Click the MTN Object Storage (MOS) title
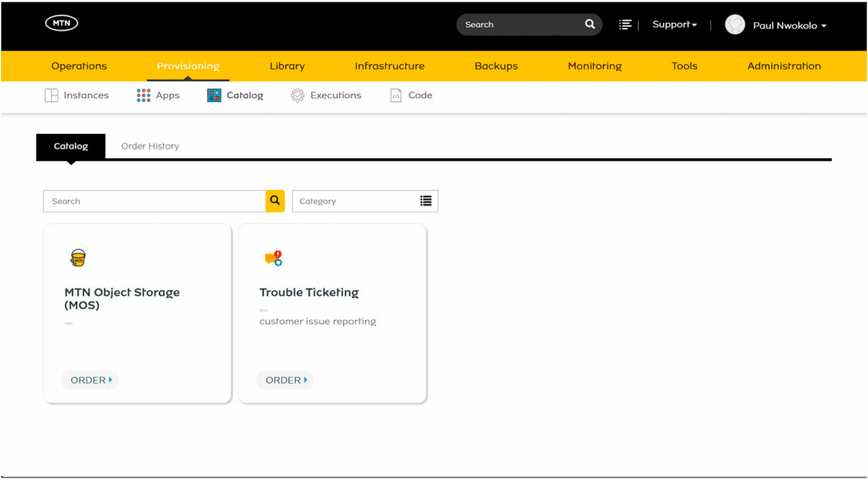The height and width of the screenshot is (485, 868). coord(122,299)
